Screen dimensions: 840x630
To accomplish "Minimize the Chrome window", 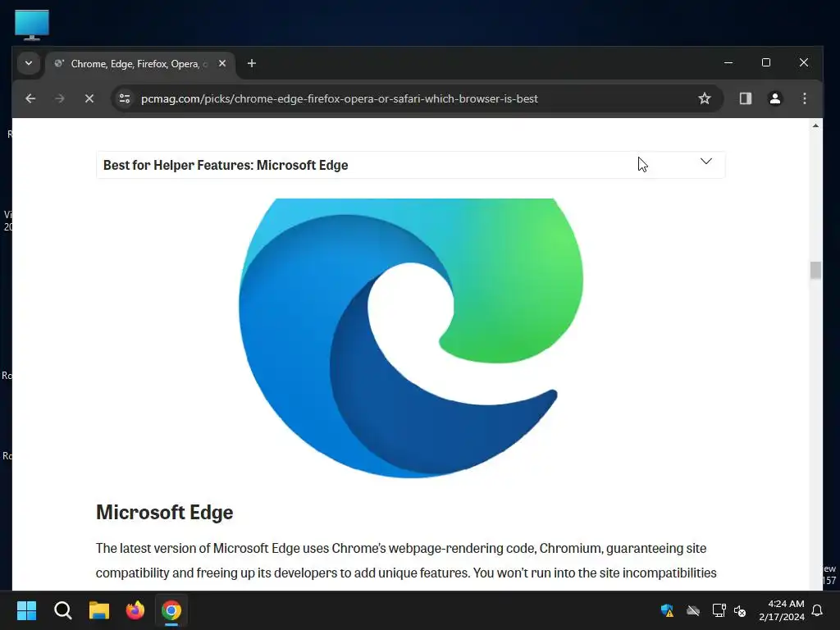I will 728,62.
